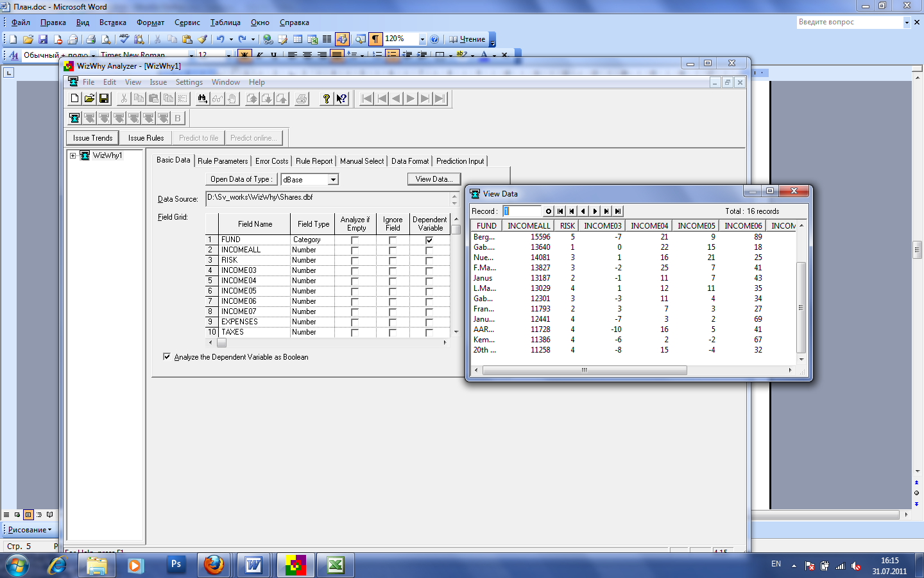Image resolution: width=924 pixels, height=578 pixels.
Task: Click the View Data... button
Action: point(434,179)
